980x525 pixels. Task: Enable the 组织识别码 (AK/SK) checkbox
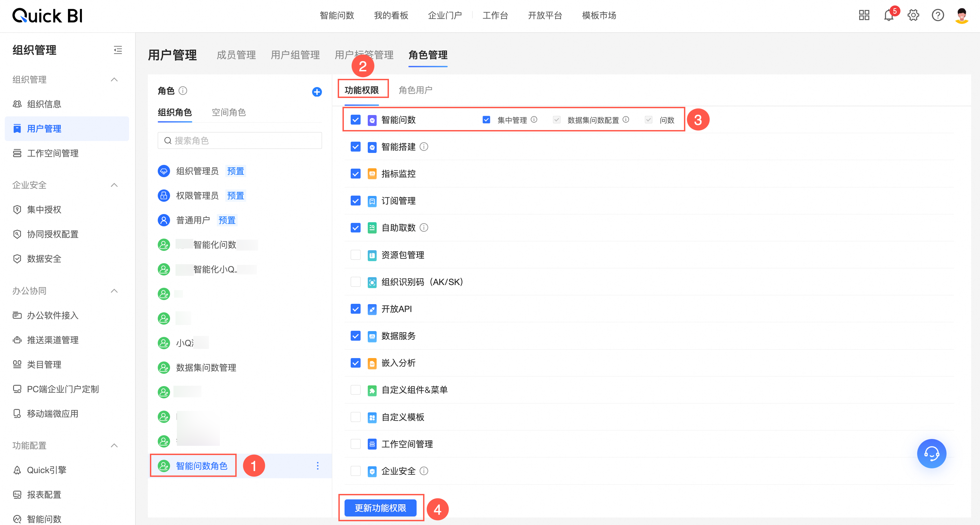click(355, 282)
